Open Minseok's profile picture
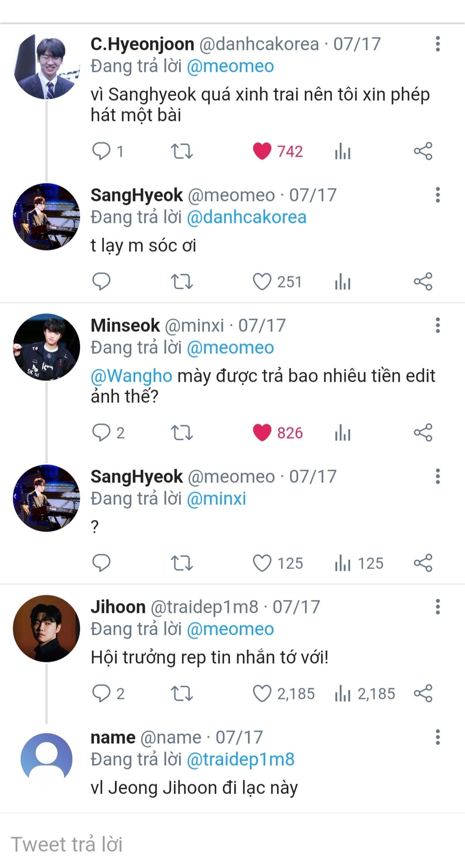 coord(47,347)
